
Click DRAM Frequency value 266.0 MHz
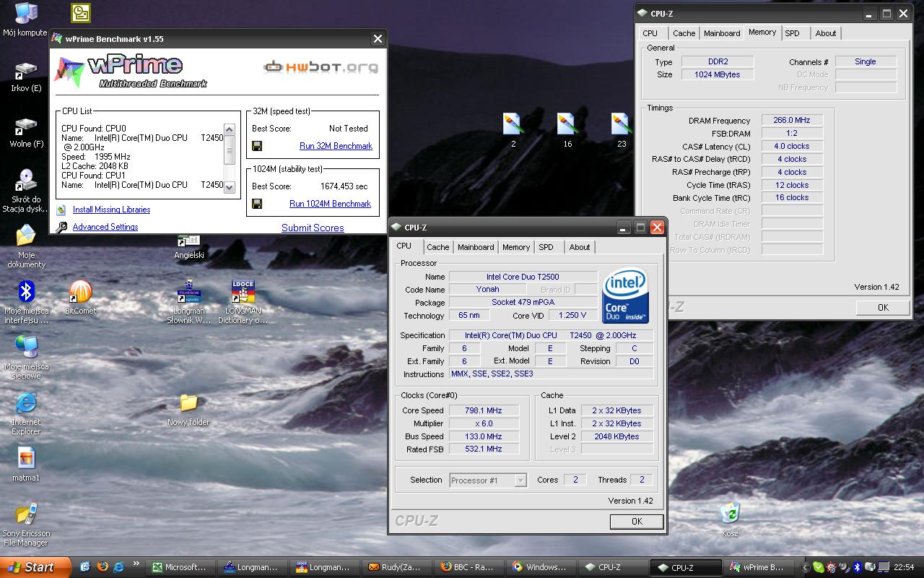792,121
